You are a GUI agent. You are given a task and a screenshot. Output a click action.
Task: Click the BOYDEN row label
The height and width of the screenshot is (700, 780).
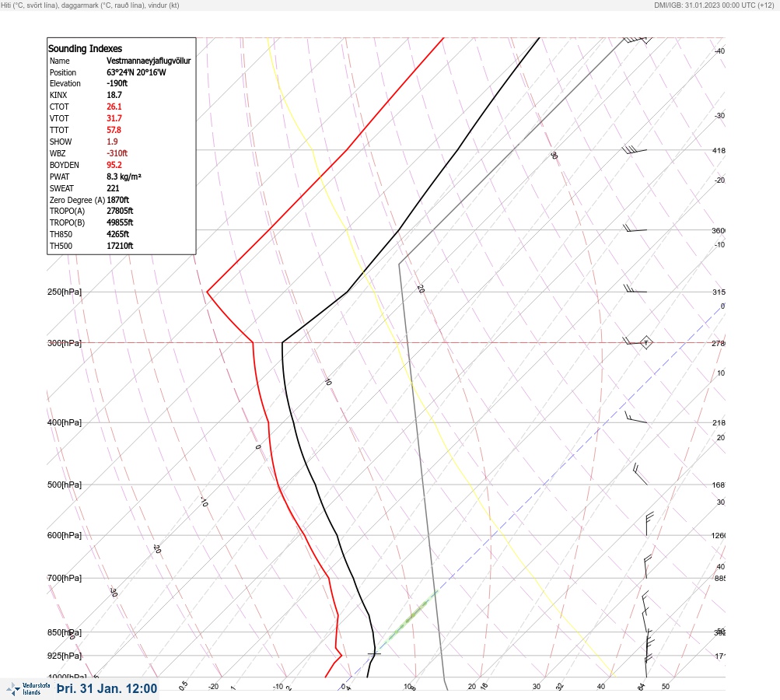65,165
